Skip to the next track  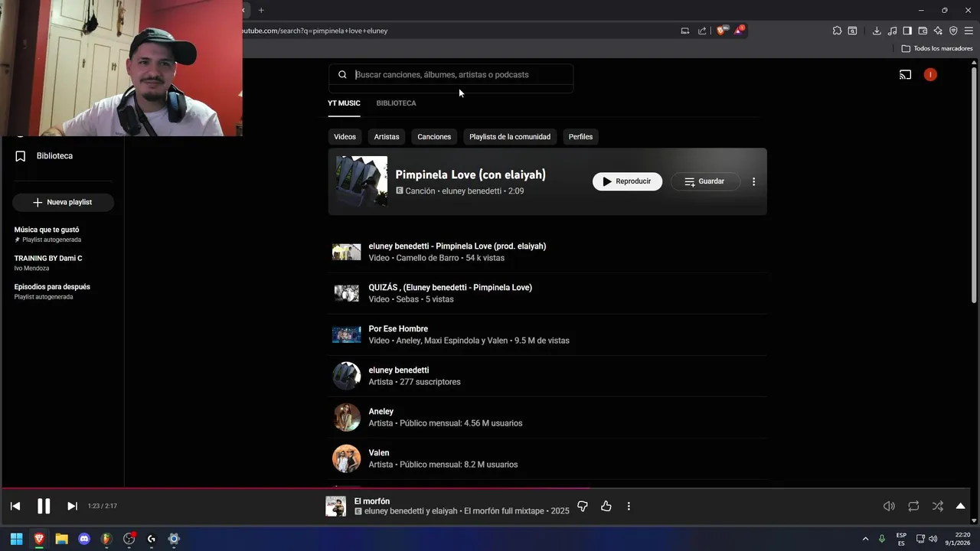[x=72, y=506]
